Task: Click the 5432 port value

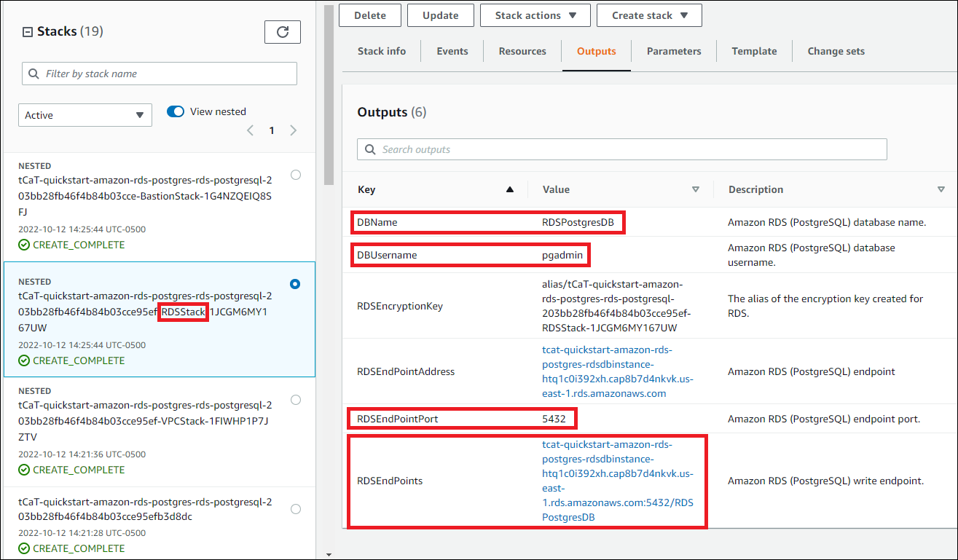Action: point(554,419)
